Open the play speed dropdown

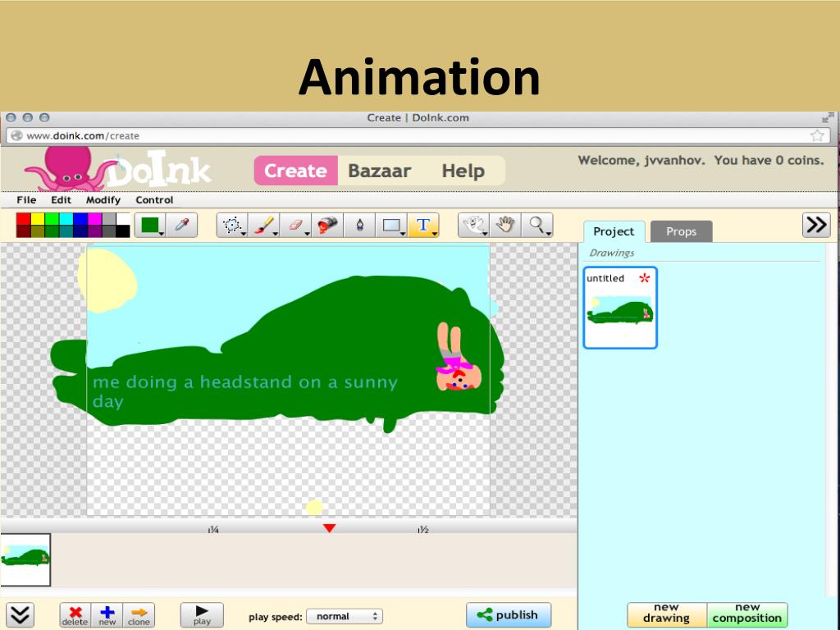click(x=345, y=617)
